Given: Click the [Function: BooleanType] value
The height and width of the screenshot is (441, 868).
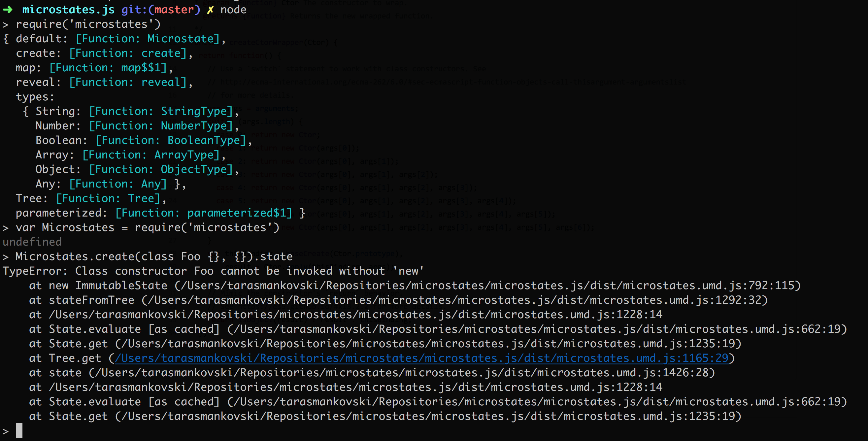Looking at the screenshot, I should 171,140.
